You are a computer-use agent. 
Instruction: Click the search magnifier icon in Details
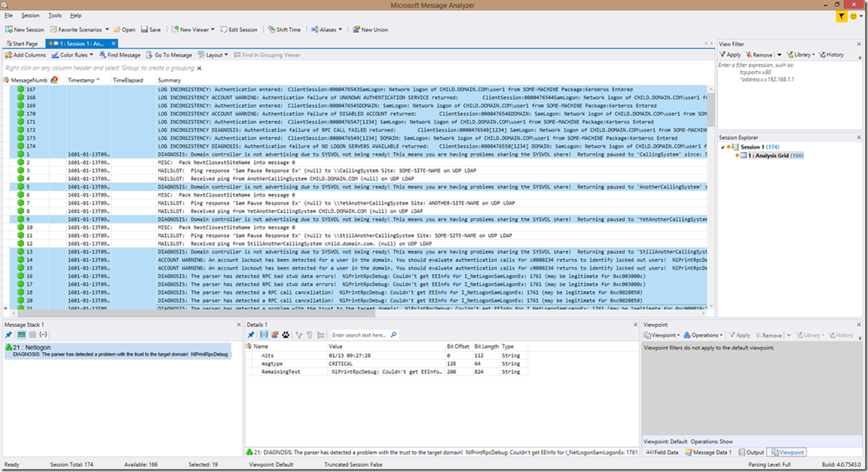point(394,335)
